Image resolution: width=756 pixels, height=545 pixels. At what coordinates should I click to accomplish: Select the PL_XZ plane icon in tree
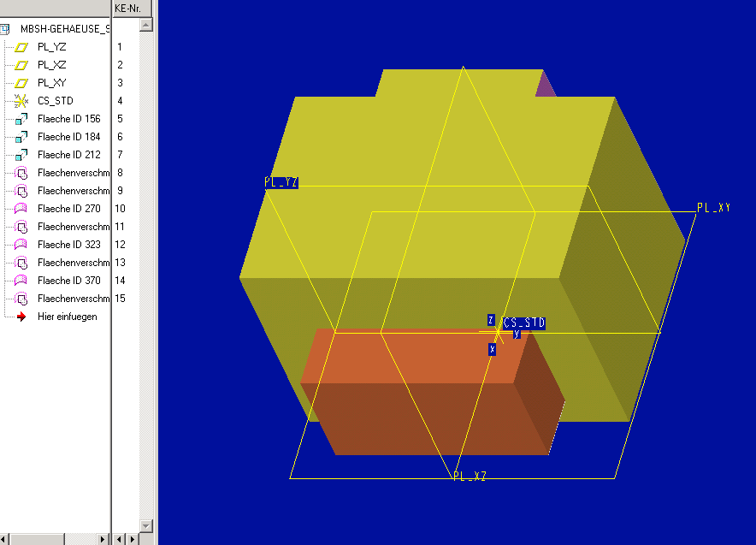point(22,65)
